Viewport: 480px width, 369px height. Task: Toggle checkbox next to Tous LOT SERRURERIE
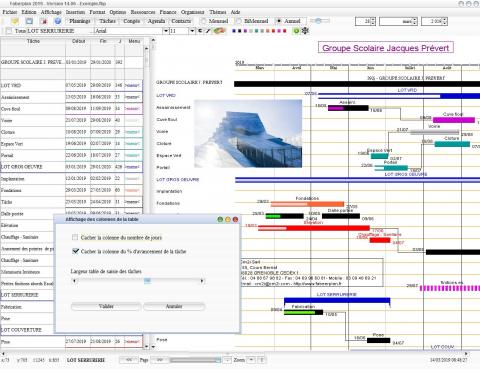coord(9,31)
